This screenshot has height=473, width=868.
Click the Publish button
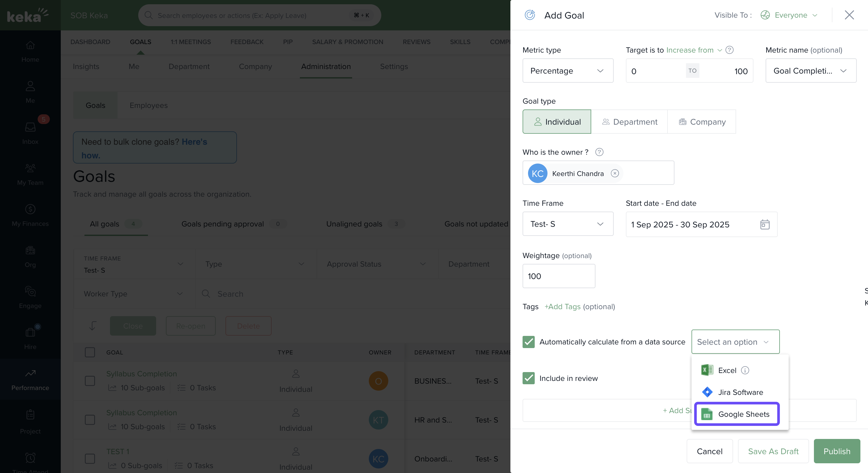point(837,451)
